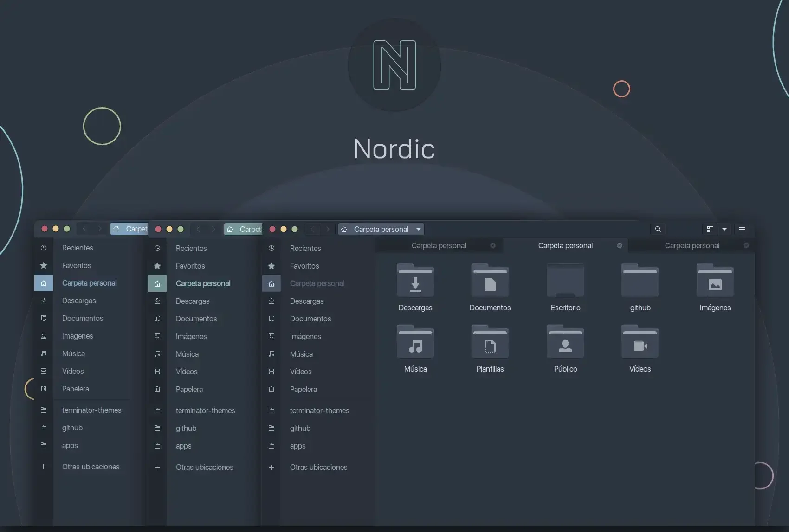Image resolution: width=789 pixels, height=532 pixels.
Task: Open the hamburger menu icon
Action: click(x=742, y=229)
